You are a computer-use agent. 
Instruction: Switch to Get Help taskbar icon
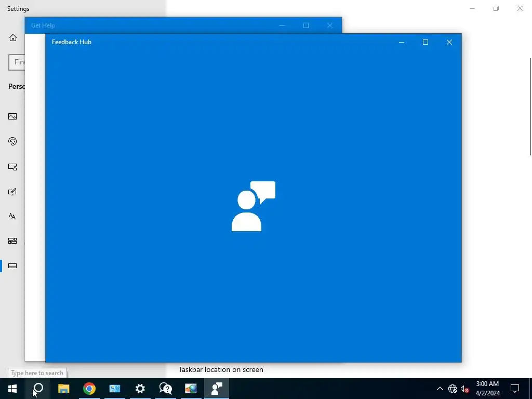(166, 389)
